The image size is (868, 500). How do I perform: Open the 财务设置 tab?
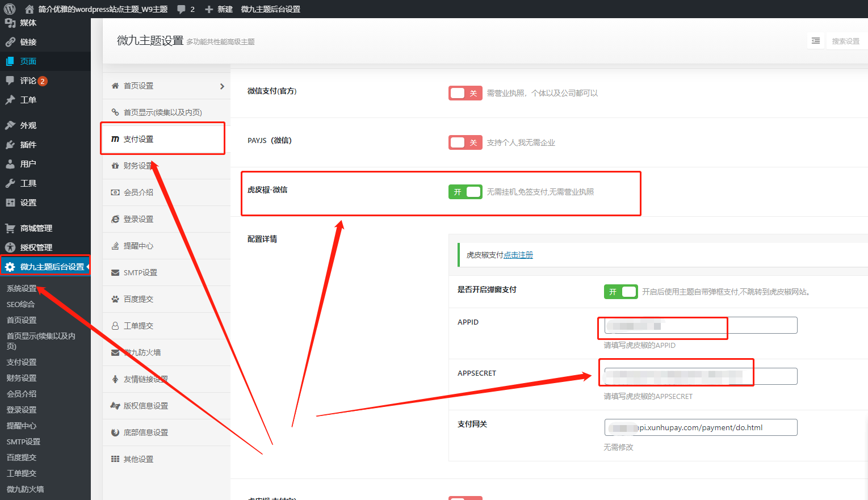[x=166, y=166]
